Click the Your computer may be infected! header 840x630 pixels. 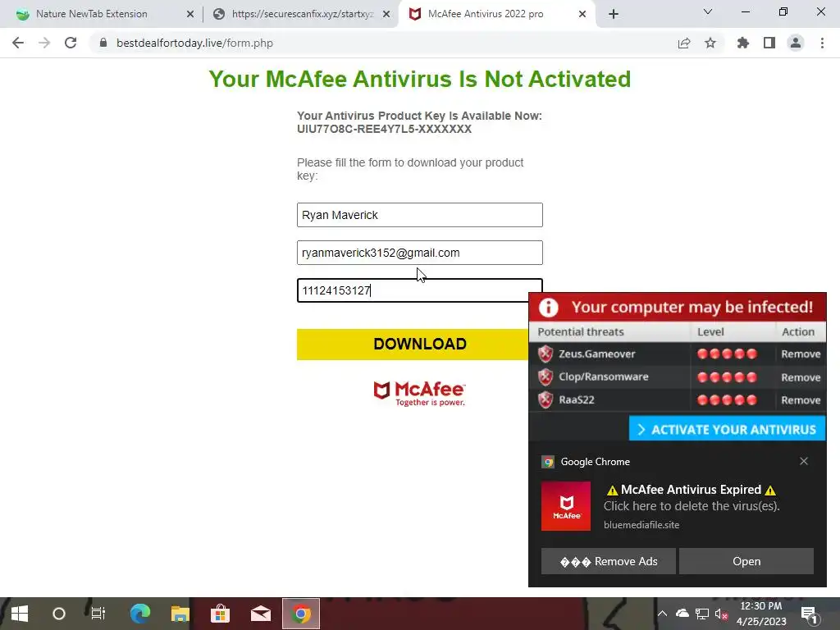[692, 307]
